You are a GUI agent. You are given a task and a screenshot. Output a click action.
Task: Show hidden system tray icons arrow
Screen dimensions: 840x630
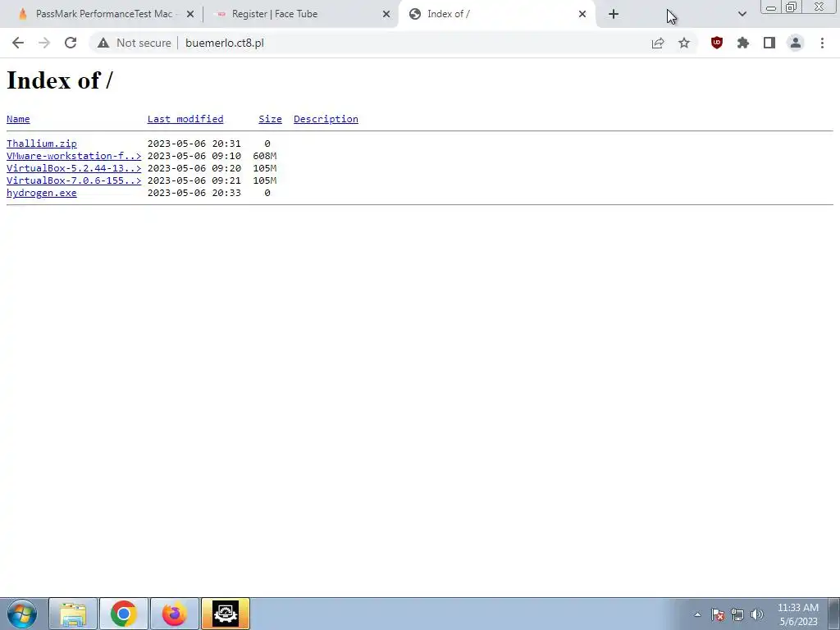click(x=697, y=614)
